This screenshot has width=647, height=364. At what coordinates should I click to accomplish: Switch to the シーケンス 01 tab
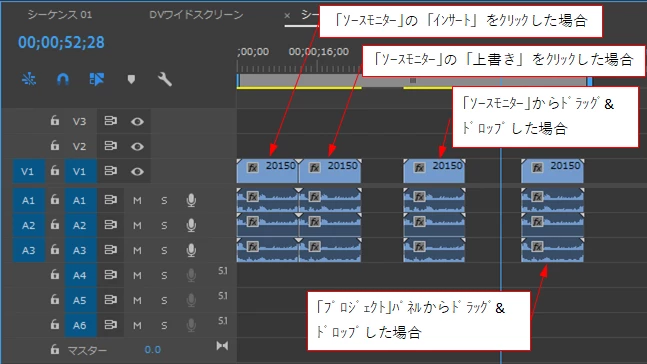point(60,15)
